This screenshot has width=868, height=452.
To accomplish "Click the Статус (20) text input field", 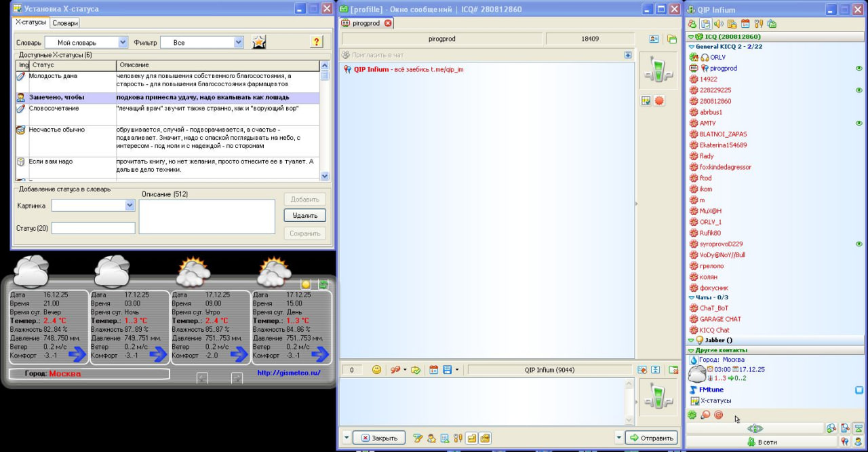I will click(x=93, y=228).
